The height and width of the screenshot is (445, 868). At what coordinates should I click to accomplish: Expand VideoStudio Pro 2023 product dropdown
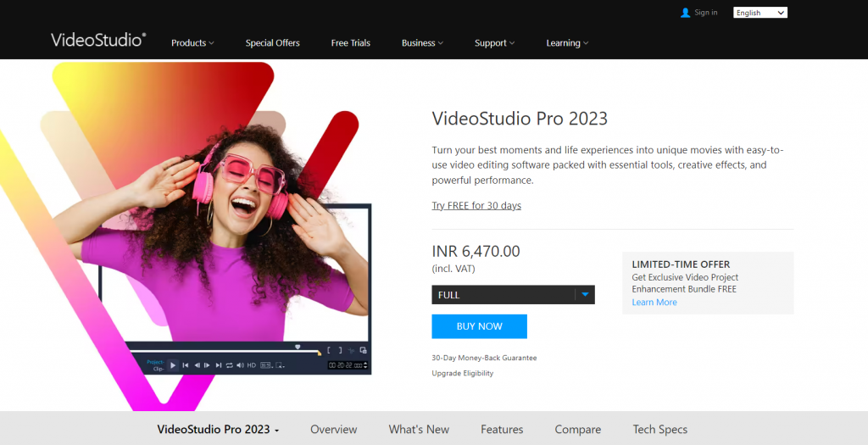218,429
